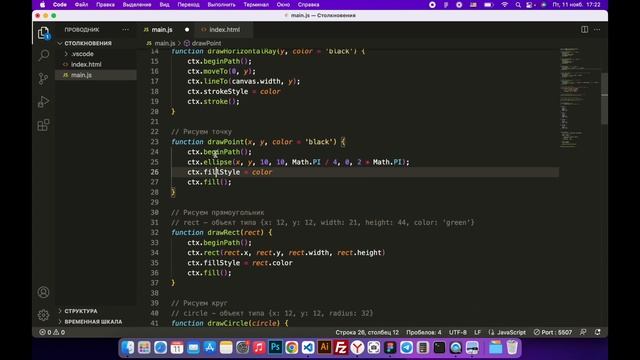This screenshot has width=640, height=360.
Task: Open the Терминал menu
Action: (x=256, y=5)
